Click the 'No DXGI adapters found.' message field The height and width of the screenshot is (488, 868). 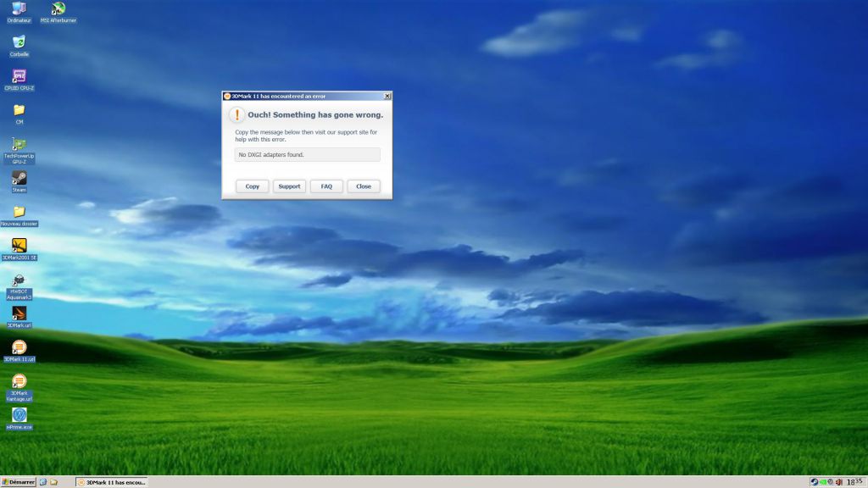coord(307,154)
